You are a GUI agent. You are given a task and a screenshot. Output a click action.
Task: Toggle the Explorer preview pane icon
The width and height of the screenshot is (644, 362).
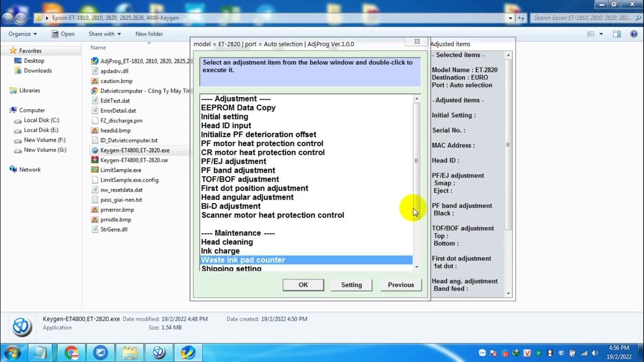pos(617,34)
